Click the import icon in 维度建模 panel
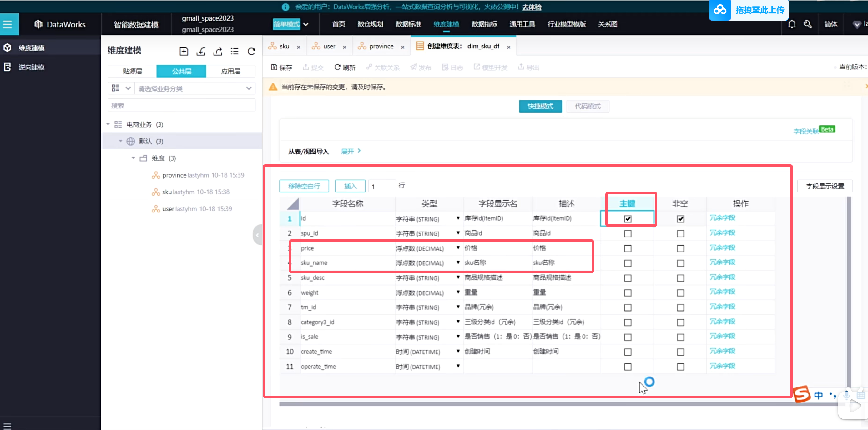This screenshot has height=430, width=868. [x=201, y=51]
